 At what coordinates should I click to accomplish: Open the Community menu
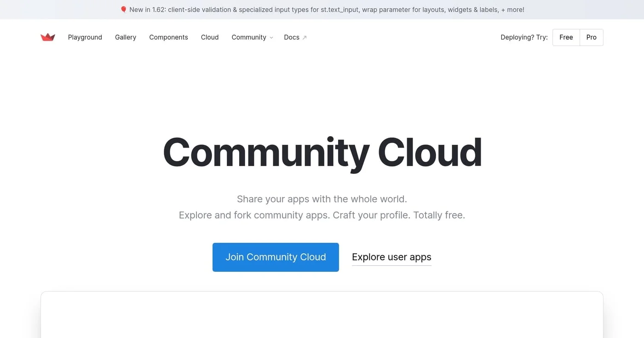[249, 37]
